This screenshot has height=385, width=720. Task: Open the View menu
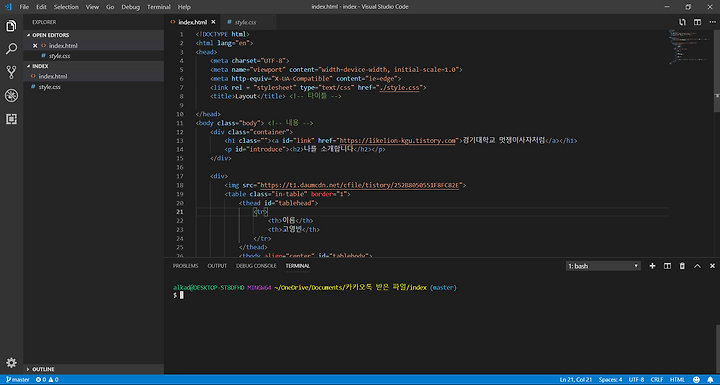92,7
